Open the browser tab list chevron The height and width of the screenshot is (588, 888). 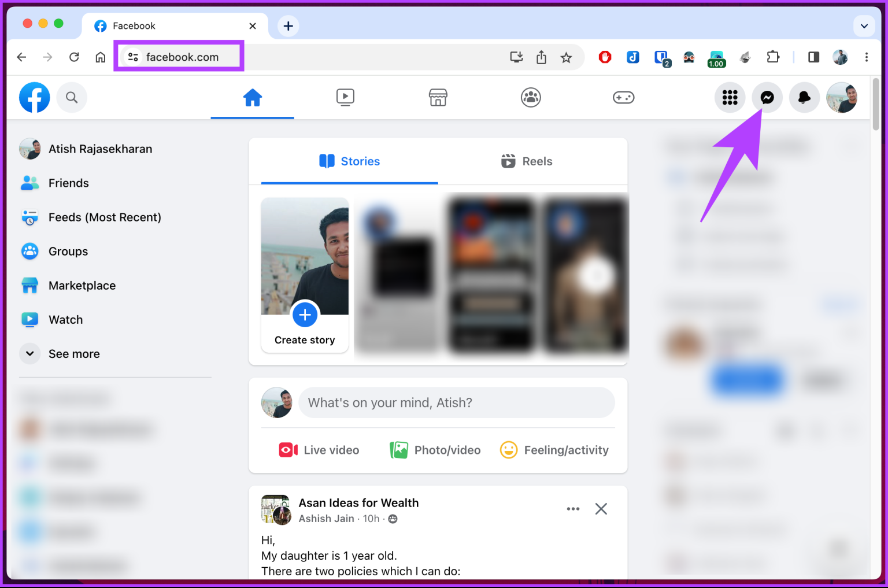click(864, 25)
